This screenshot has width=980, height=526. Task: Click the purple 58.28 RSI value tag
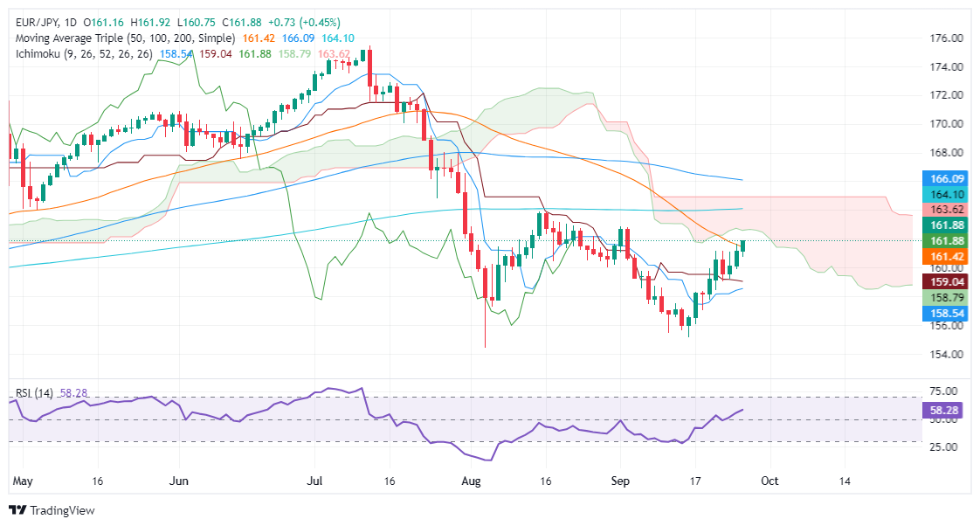pyautogui.click(x=947, y=409)
